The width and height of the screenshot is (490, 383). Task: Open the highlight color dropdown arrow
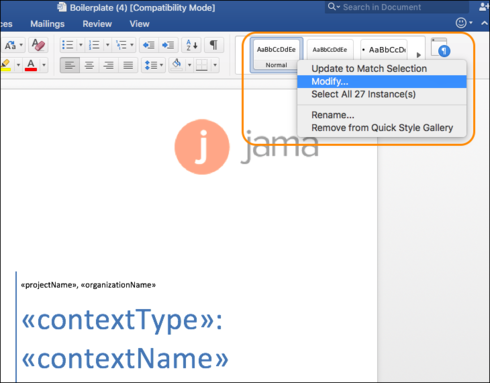[x=18, y=65]
